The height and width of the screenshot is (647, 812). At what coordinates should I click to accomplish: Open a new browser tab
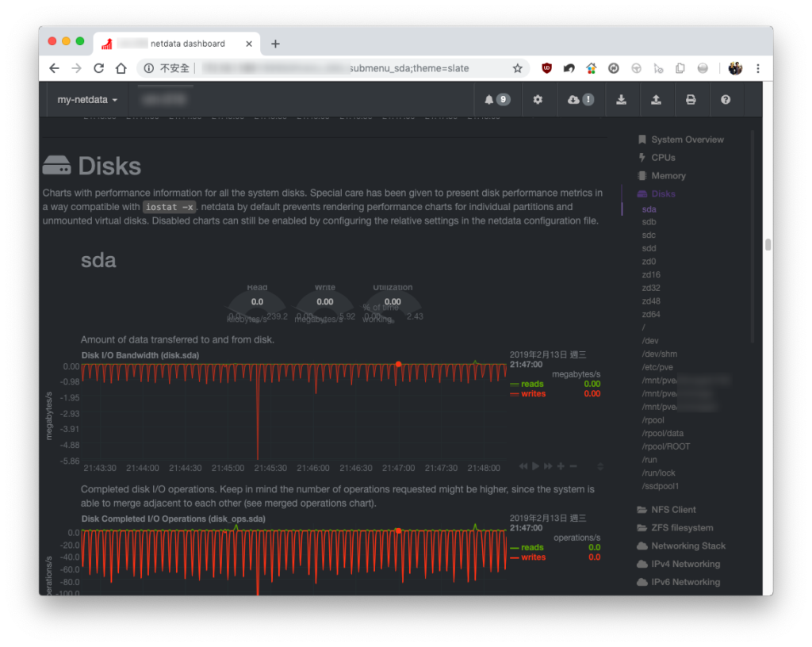click(x=275, y=44)
